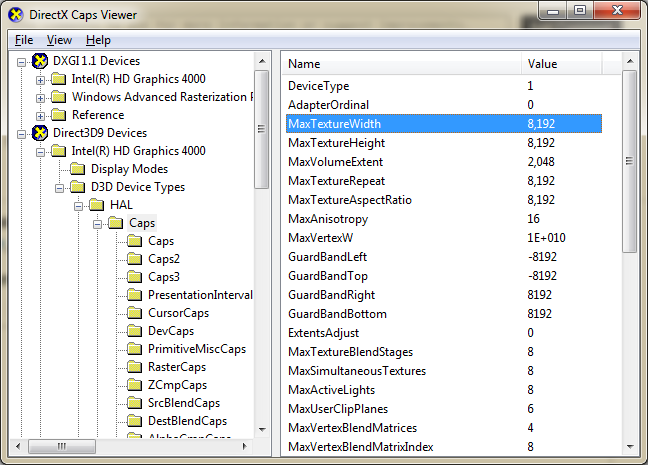Click folder icon beside Windows Advanced Rasterization
This screenshot has height=465, width=648.
pos(59,97)
